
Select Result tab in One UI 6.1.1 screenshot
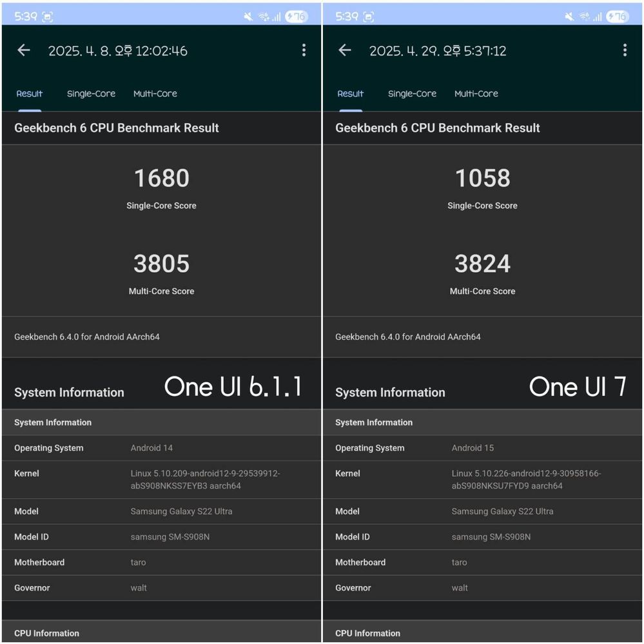(30, 93)
